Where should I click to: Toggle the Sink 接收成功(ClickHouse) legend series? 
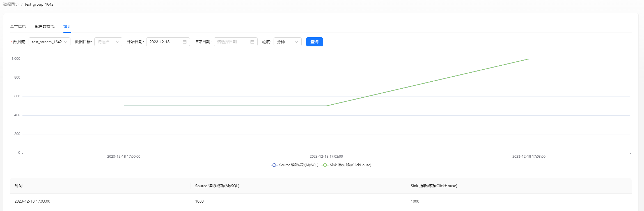[347, 165]
